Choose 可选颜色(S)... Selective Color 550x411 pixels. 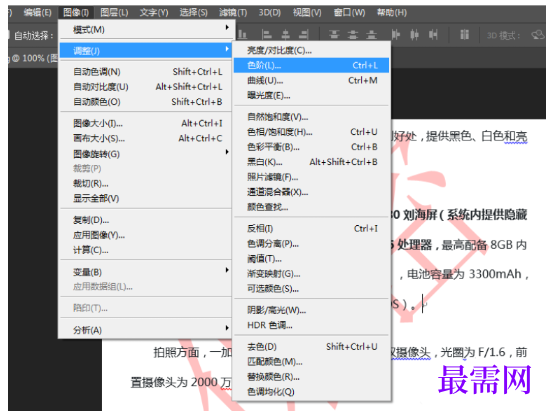(x=311, y=289)
